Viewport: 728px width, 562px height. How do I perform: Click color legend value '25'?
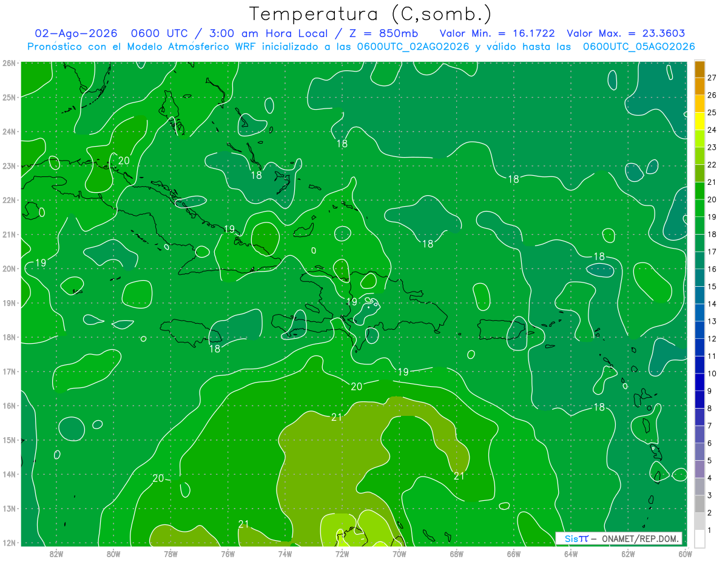pyautogui.click(x=712, y=113)
